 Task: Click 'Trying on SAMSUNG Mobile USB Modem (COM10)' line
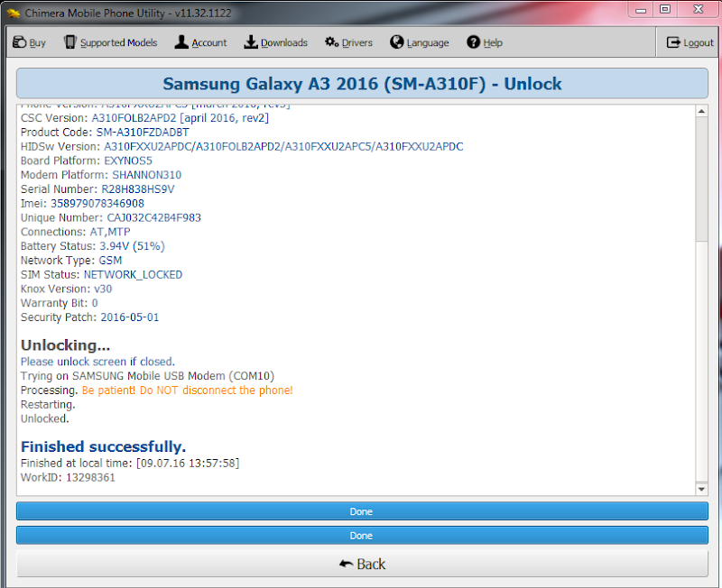(147, 376)
